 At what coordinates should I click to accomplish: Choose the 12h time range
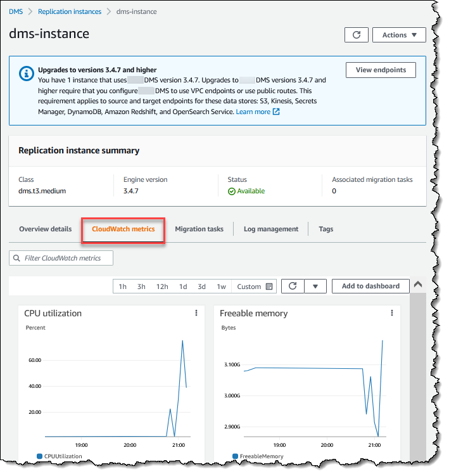(162, 286)
